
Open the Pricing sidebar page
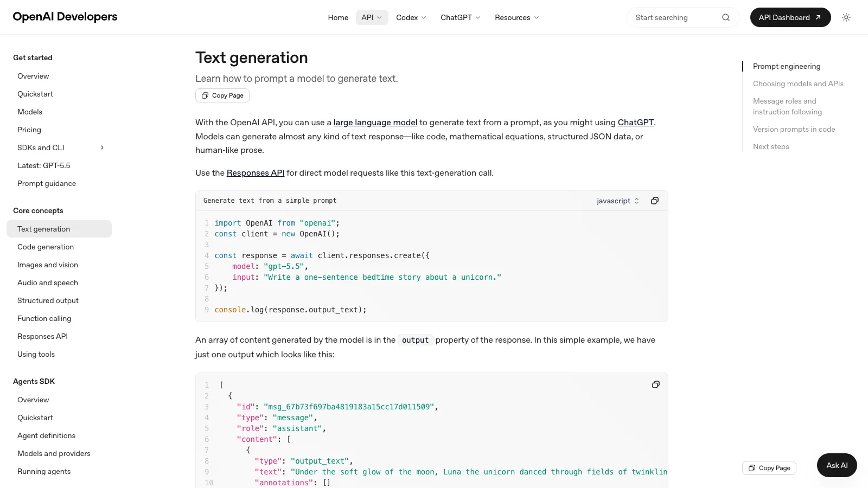click(x=29, y=130)
